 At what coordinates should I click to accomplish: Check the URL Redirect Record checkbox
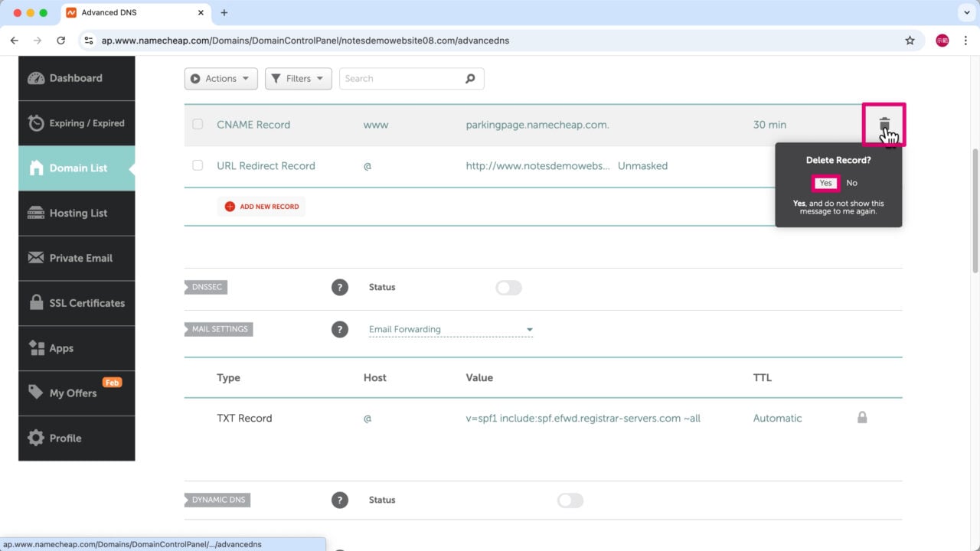click(x=198, y=165)
